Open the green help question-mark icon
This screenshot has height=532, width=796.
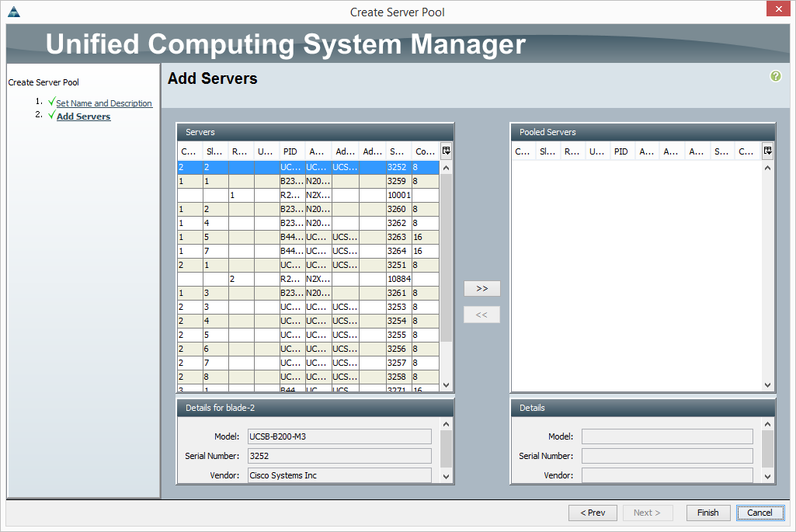(775, 76)
